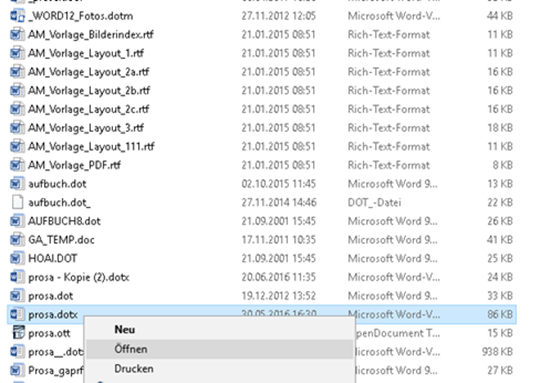Viewport: 551px width, 383px height.
Task: Click the 18 KB size cell
Action: click(500, 128)
